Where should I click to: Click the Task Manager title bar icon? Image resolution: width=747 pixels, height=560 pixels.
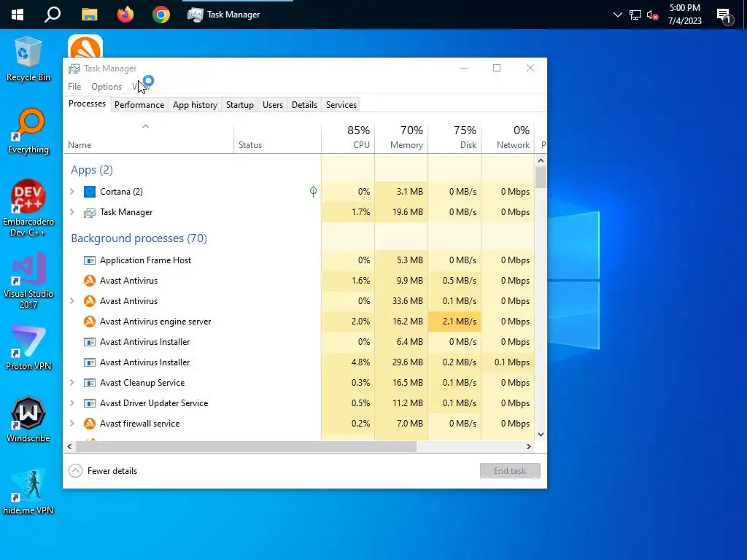74,69
